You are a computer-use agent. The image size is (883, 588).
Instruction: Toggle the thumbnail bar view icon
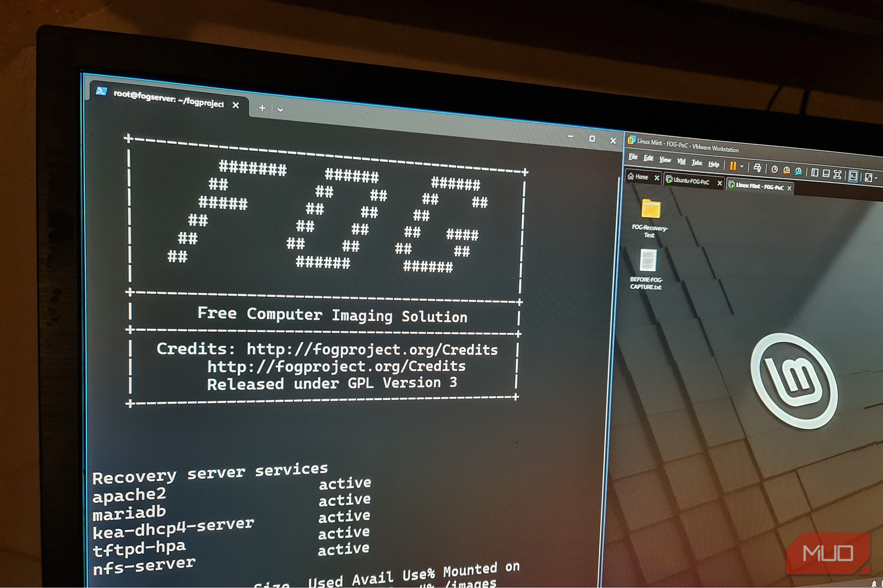pos(826,173)
